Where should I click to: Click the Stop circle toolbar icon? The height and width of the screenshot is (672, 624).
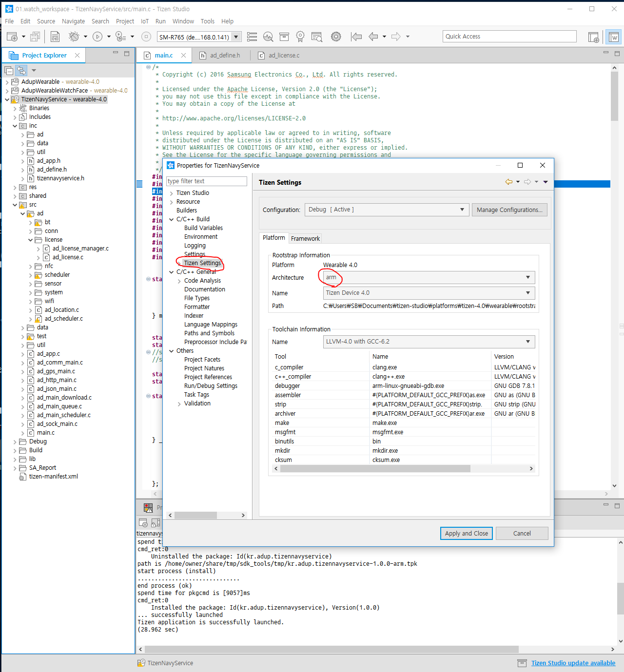(146, 37)
